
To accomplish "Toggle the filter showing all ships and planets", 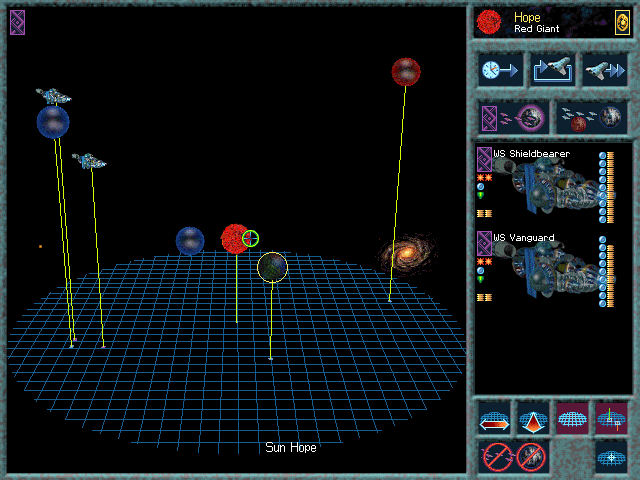I will 592,118.
